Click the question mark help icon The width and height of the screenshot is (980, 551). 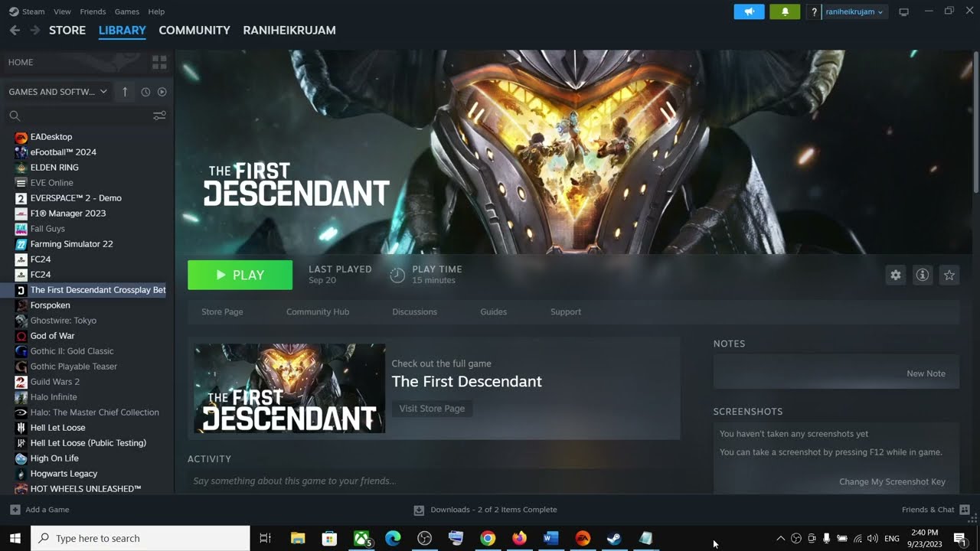(x=814, y=11)
